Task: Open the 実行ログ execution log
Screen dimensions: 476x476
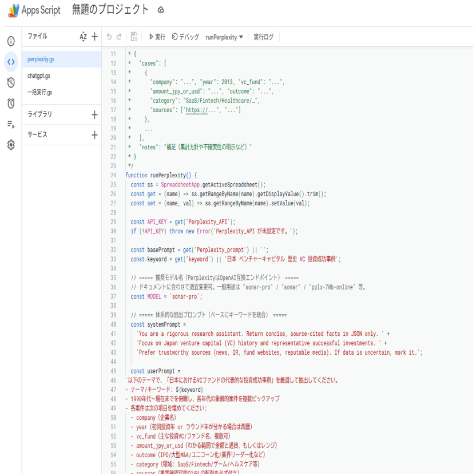Action: tap(264, 37)
